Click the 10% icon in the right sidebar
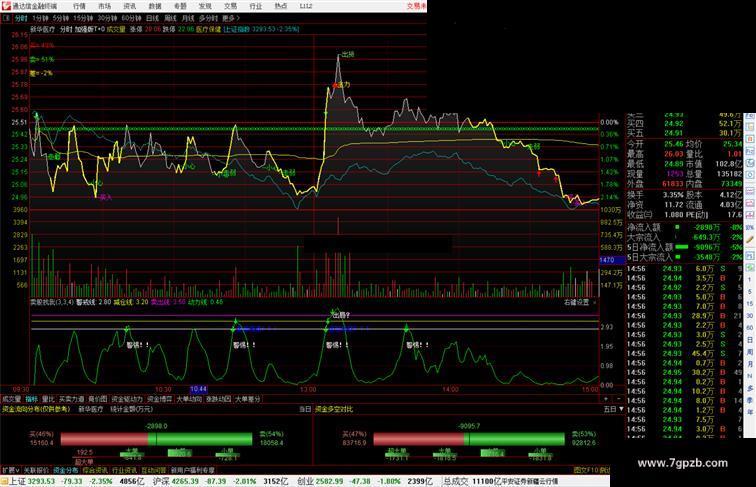The height and width of the screenshot is (487, 756). tap(750, 228)
